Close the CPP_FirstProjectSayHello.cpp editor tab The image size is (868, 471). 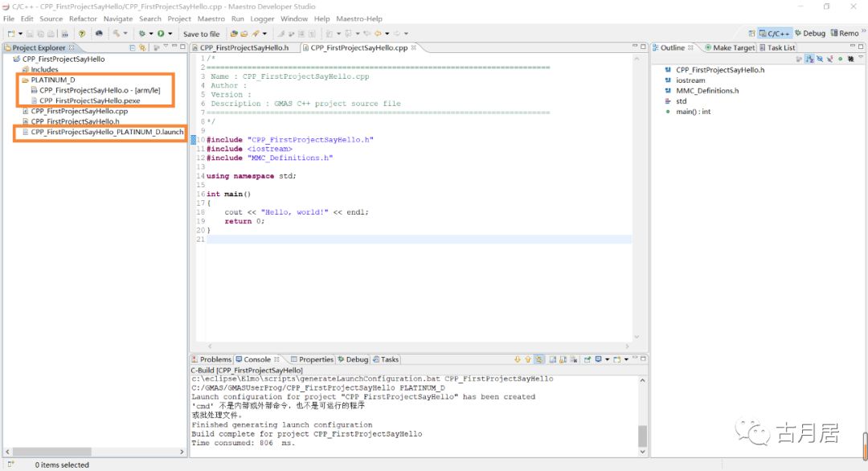click(414, 47)
